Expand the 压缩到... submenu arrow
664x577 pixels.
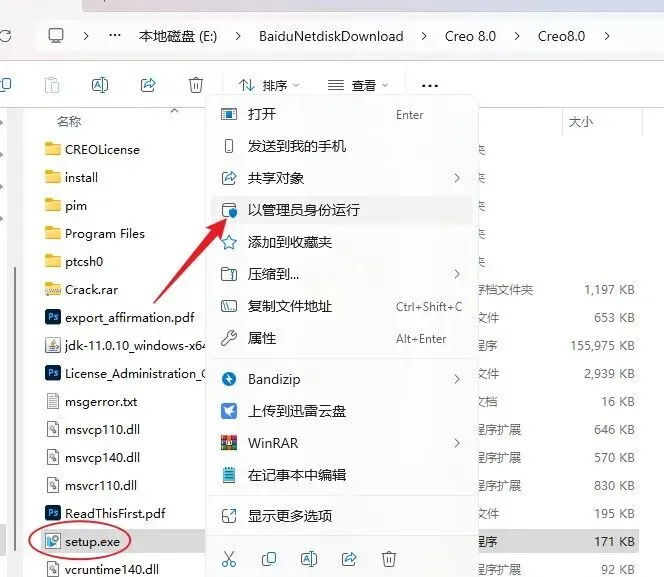tap(456, 274)
